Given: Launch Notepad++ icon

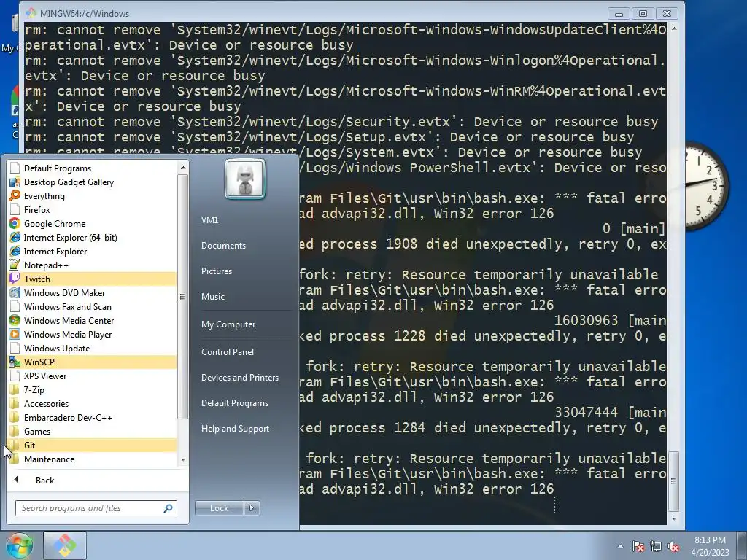Looking at the screenshot, I should pos(15,265).
